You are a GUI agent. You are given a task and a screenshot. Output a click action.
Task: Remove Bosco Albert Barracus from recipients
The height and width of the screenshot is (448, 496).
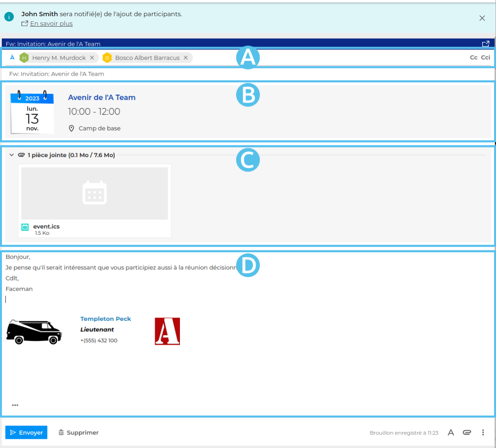click(x=186, y=58)
